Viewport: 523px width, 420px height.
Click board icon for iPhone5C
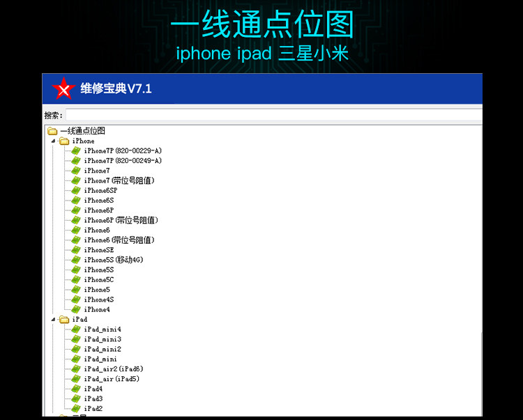(x=76, y=280)
